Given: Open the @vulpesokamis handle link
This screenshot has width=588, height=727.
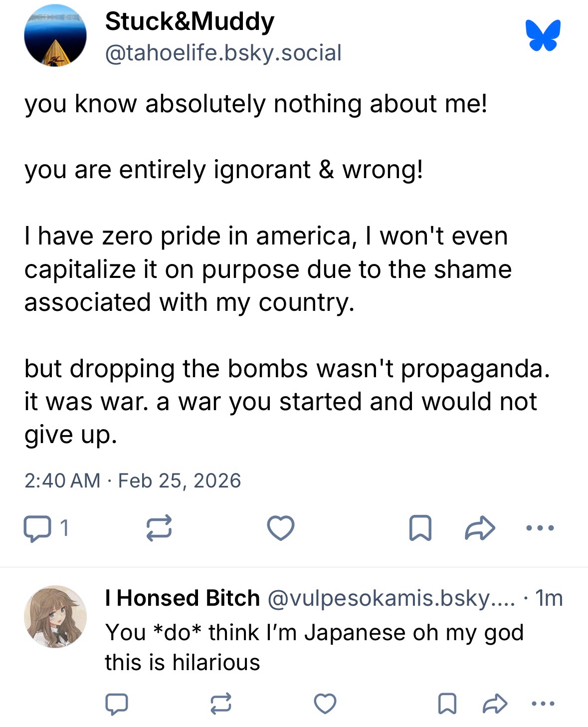Looking at the screenshot, I should (391, 598).
